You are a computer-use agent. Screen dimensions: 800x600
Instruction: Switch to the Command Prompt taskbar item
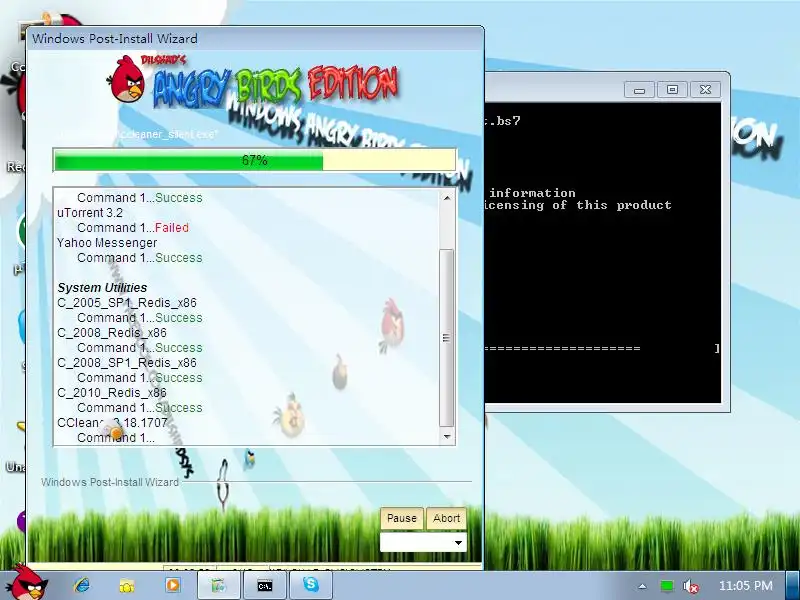pos(265,585)
